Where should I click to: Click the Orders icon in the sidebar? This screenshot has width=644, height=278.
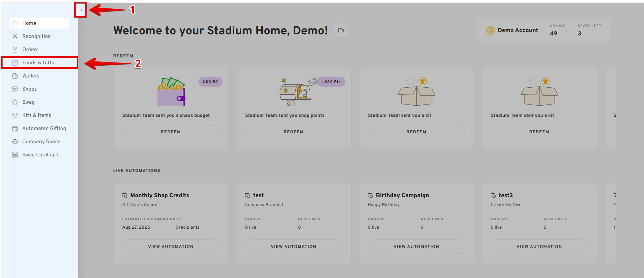pos(15,50)
